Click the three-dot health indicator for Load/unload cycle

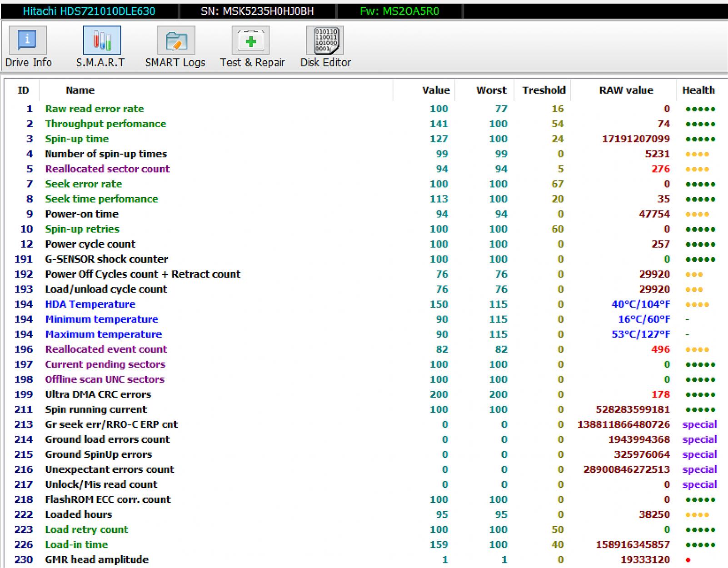click(x=694, y=289)
